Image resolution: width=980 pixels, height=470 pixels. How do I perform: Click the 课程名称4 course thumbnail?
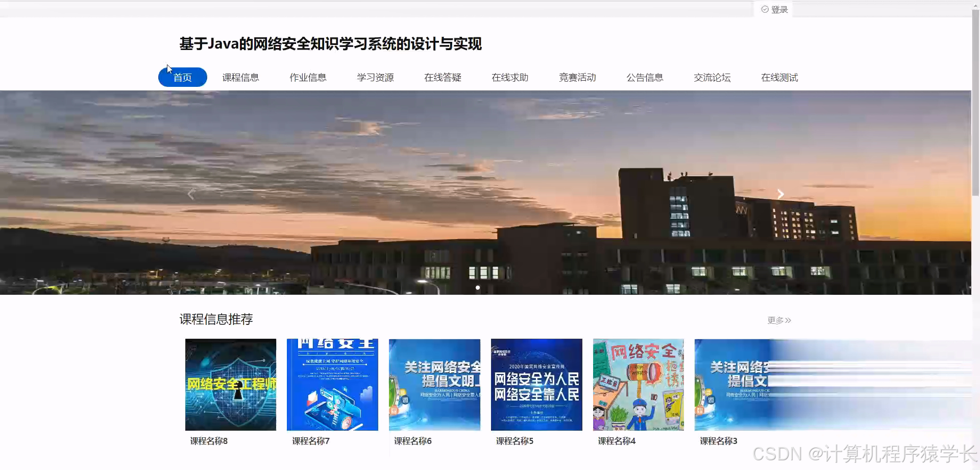click(639, 384)
